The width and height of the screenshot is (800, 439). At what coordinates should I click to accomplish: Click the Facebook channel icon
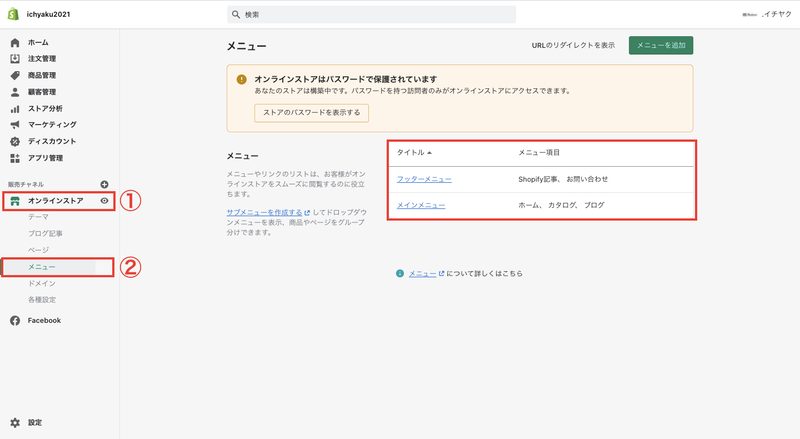tap(15, 321)
